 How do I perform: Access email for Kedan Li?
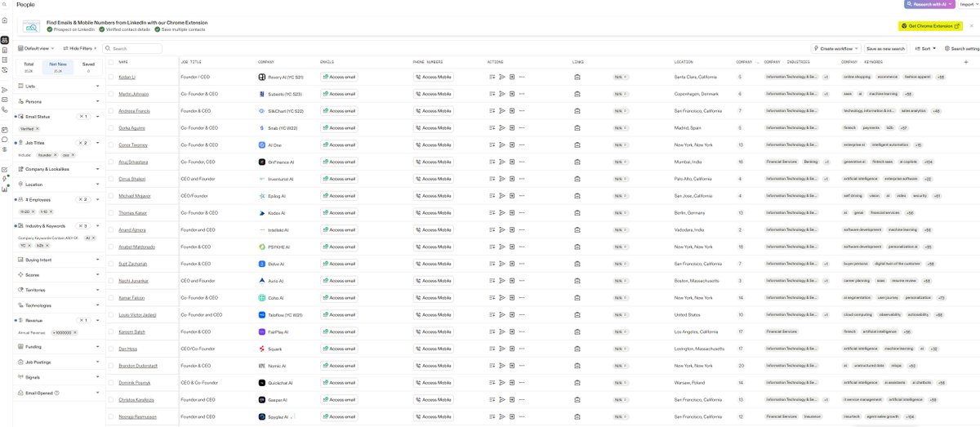[x=339, y=77]
